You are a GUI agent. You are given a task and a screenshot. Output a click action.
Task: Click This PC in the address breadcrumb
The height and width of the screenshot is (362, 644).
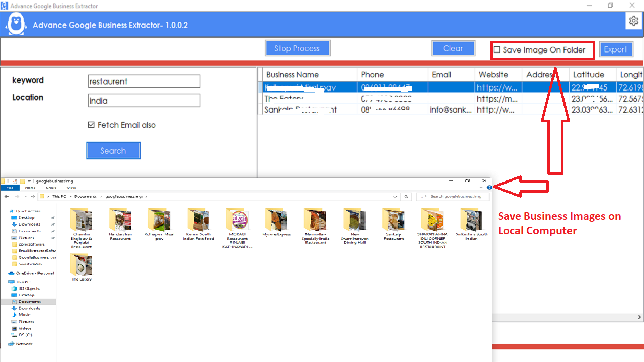pyautogui.click(x=59, y=196)
